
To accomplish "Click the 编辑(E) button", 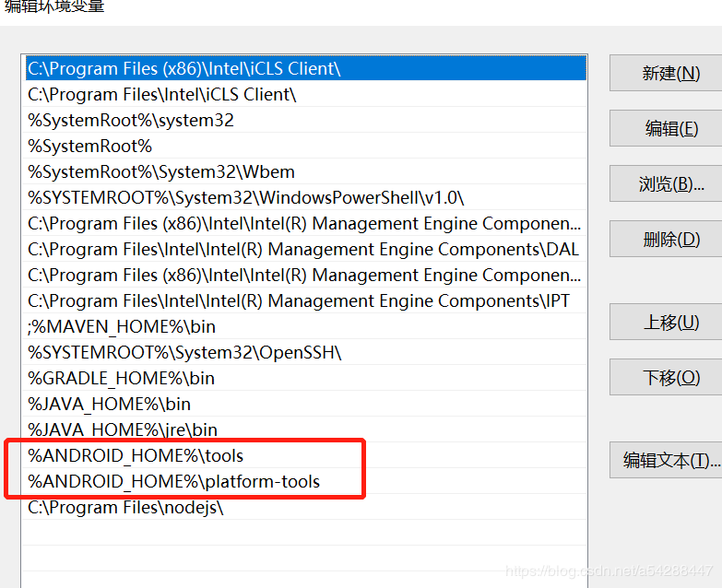I will pyautogui.click(x=667, y=128).
